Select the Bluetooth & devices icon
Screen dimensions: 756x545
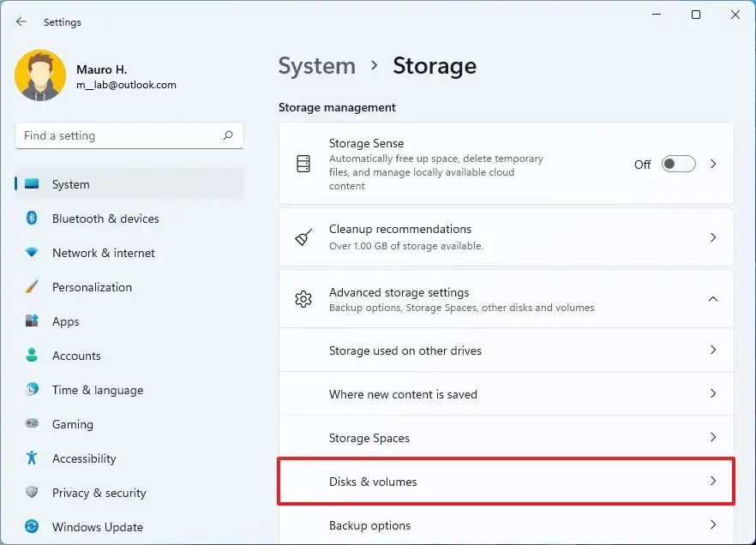point(33,219)
